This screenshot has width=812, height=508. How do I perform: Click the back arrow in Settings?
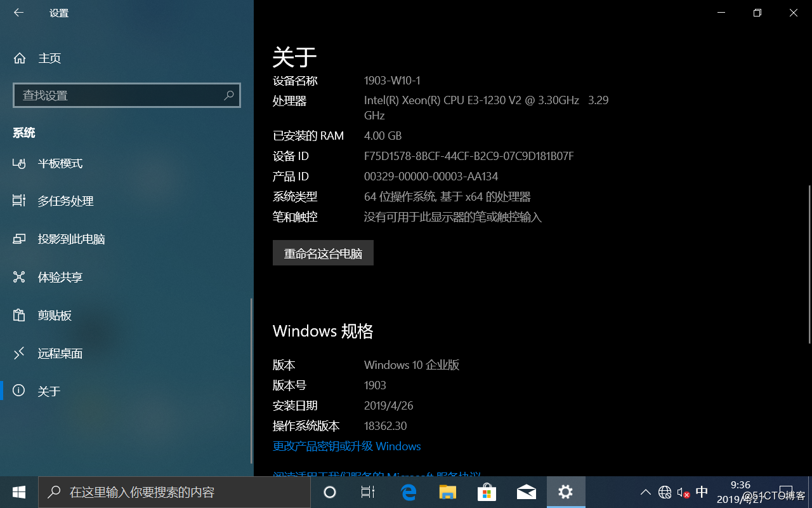click(18, 13)
